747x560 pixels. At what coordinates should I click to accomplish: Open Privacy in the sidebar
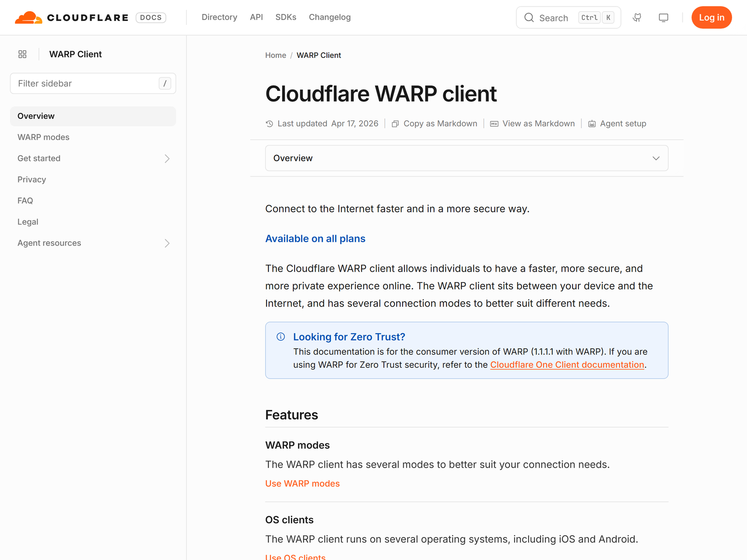pyautogui.click(x=93, y=180)
